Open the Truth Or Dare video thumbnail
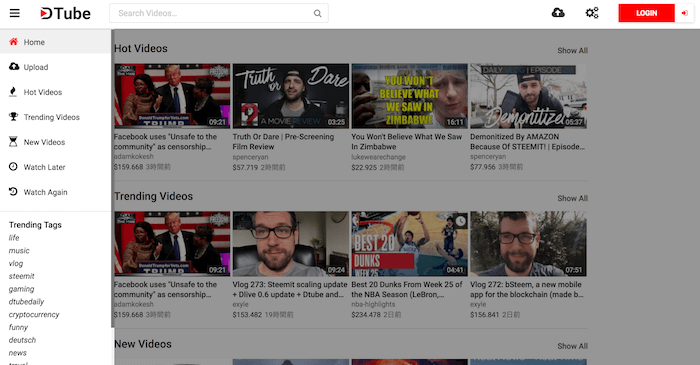 [291, 96]
